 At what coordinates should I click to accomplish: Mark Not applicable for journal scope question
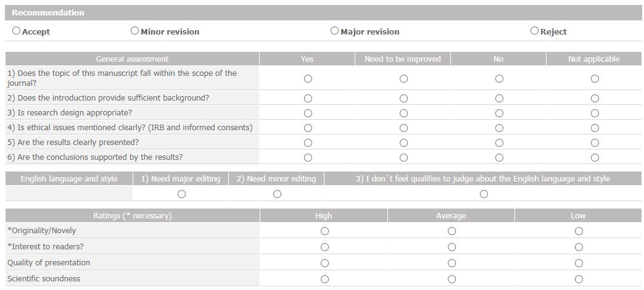(595, 78)
